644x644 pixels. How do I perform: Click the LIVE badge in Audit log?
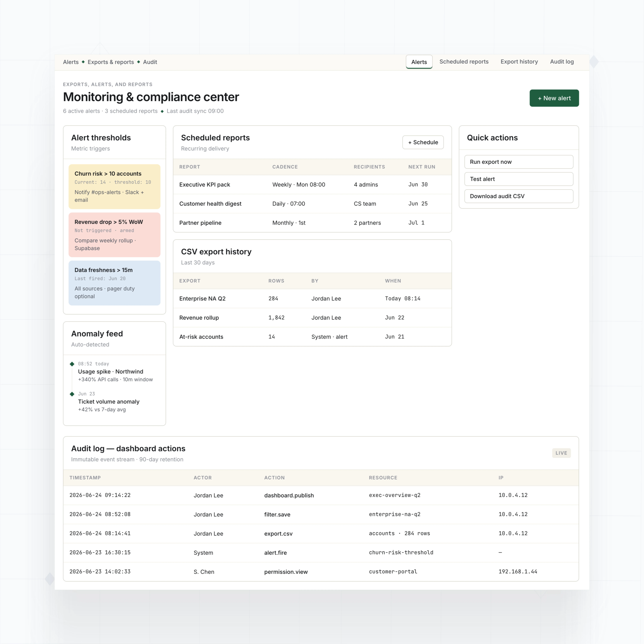click(561, 453)
